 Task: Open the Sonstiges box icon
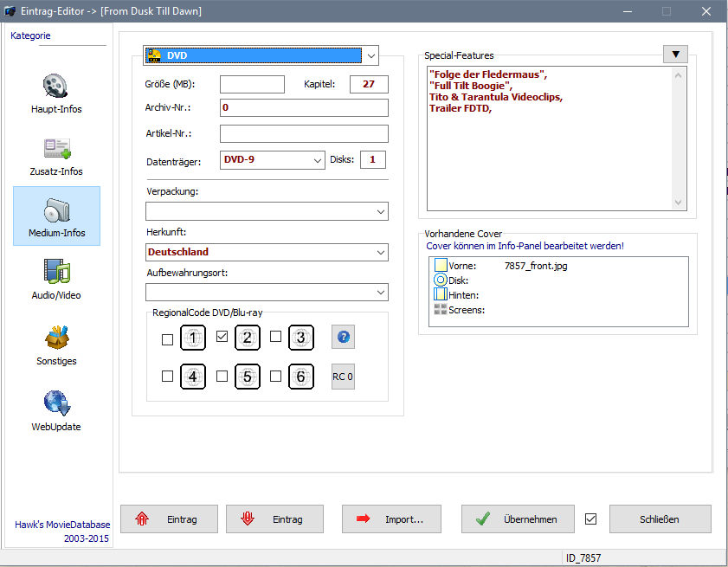(x=56, y=338)
